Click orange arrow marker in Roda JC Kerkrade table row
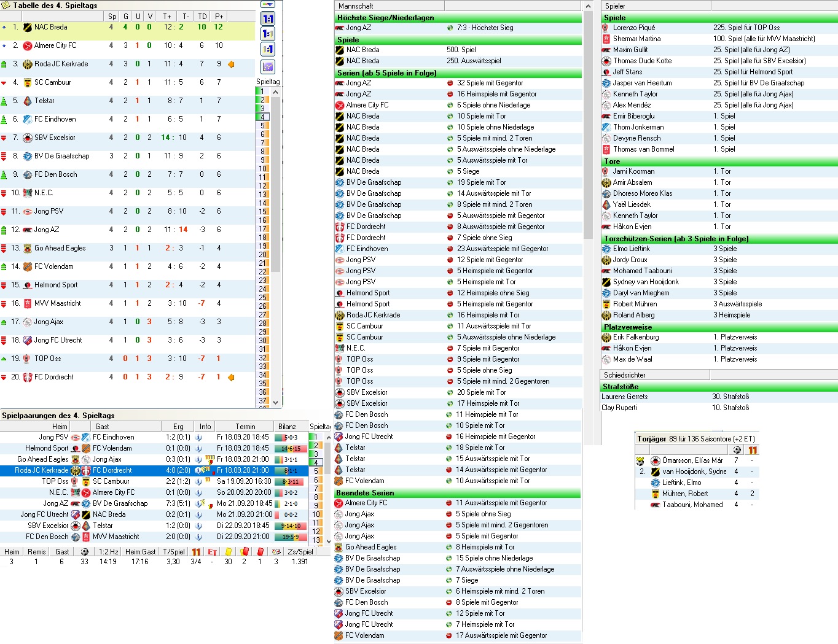The image size is (838, 644). [x=231, y=64]
